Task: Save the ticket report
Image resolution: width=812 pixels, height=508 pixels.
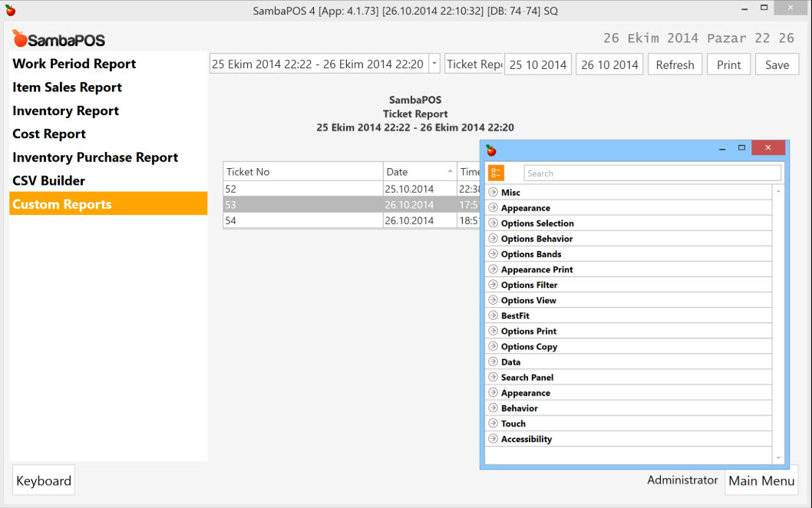Action: click(x=777, y=64)
